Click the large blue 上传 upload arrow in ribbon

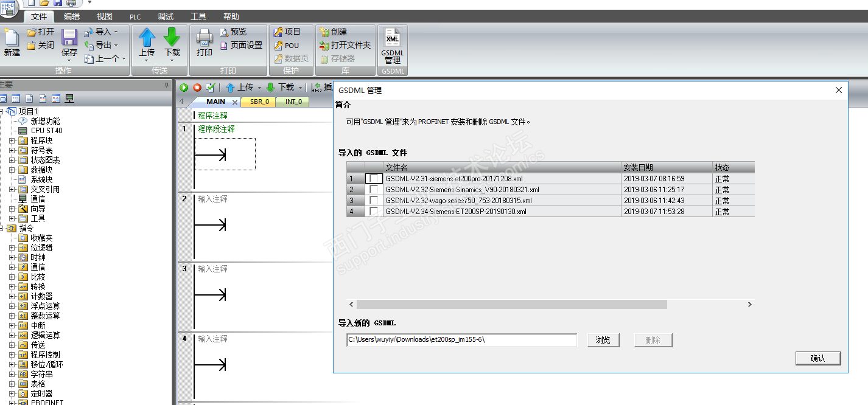pyautogui.click(x=147, y=37)
